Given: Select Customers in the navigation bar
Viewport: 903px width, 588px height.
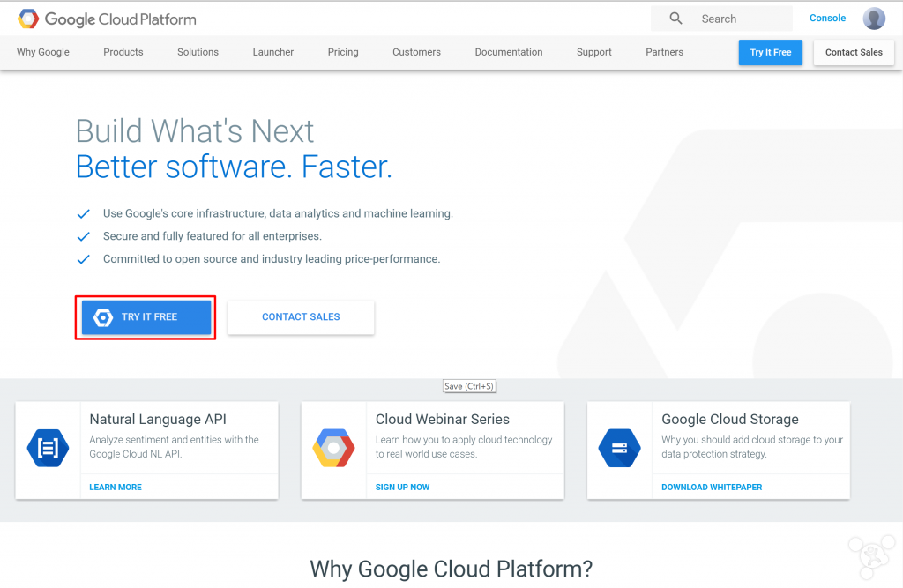Looking at the screenshot, I should (x=416, y=52).
